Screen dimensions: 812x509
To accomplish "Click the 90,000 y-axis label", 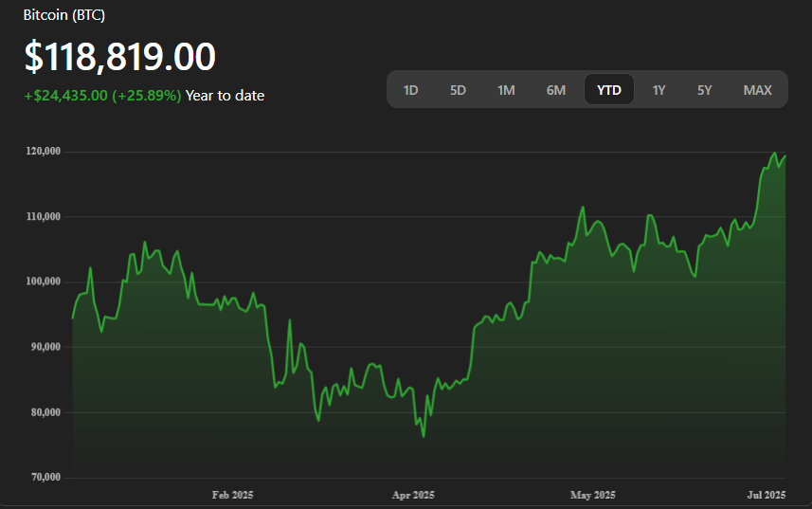I will (x=45, y=347).
